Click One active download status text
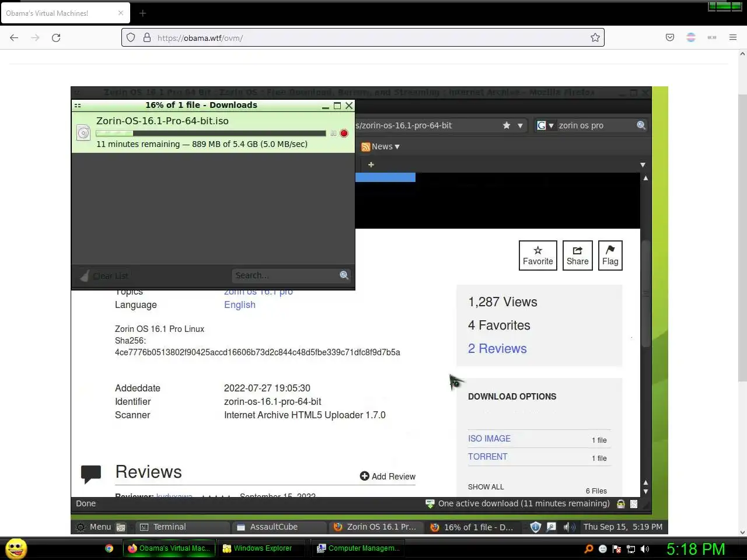 tap(524, 503)
